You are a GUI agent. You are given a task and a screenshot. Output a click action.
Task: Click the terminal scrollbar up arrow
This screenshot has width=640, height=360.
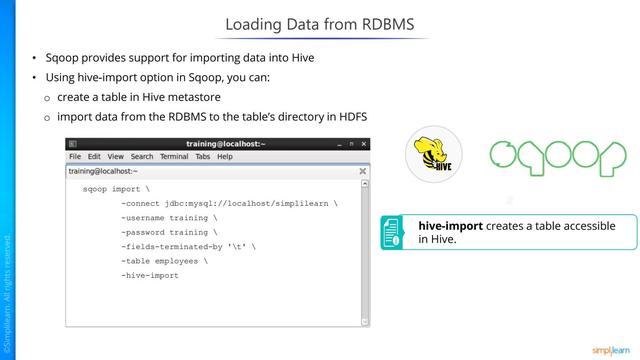pyautogui.click(x=365, y=184)
